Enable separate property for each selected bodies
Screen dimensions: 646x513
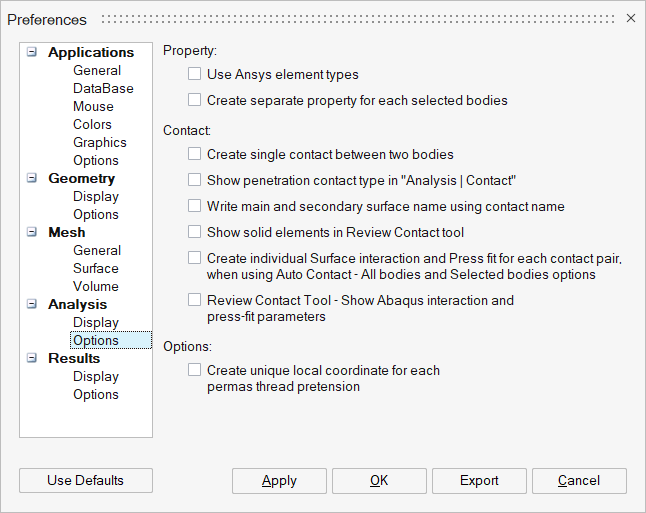click(x=194, y=101)
